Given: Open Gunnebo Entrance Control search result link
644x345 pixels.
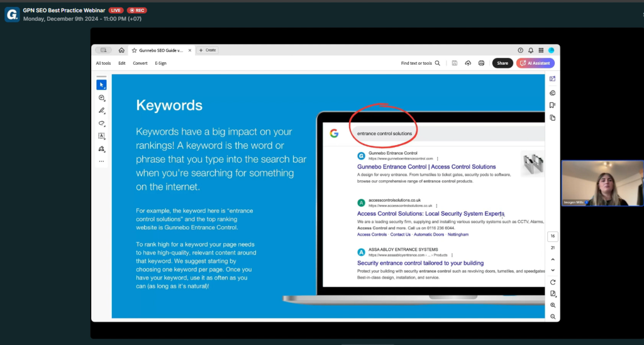Looking at the screenshot, I should 426,167.
